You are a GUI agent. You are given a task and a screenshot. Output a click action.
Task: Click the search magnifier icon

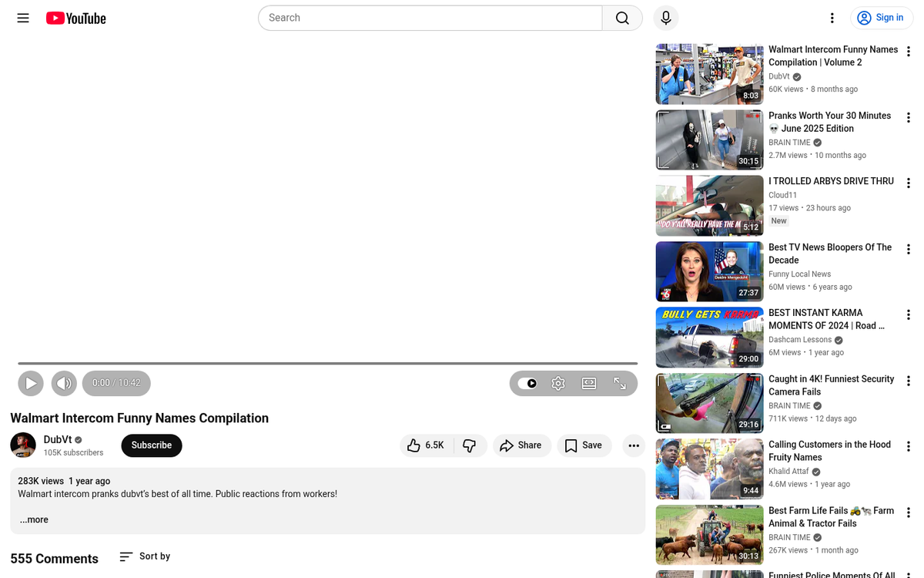click(x=621, y=18)
